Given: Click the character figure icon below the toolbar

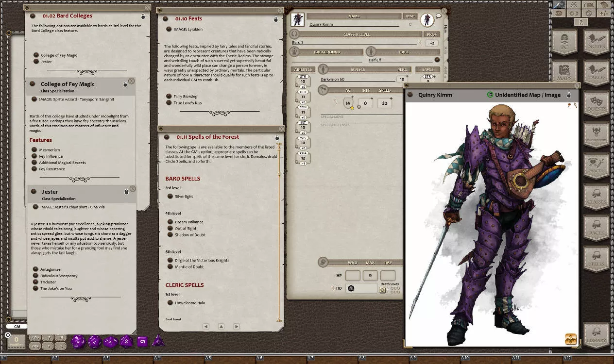Looking at the screenshot, I should click(581, 22).
